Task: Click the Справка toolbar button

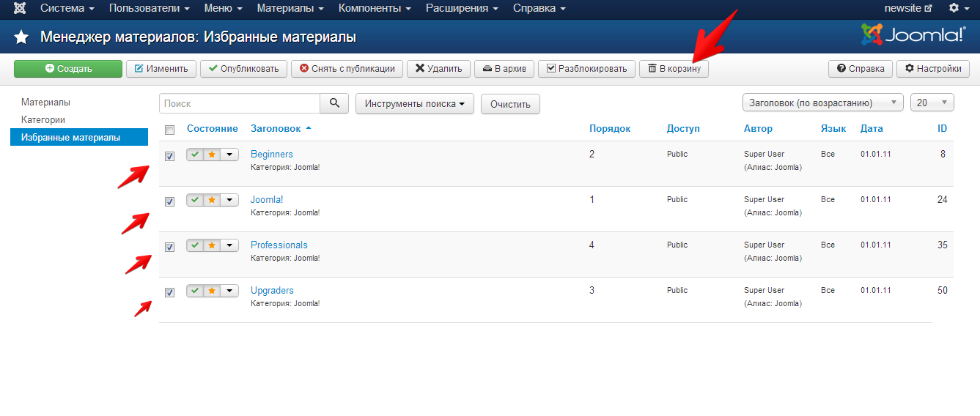Action: coord(861,69)
